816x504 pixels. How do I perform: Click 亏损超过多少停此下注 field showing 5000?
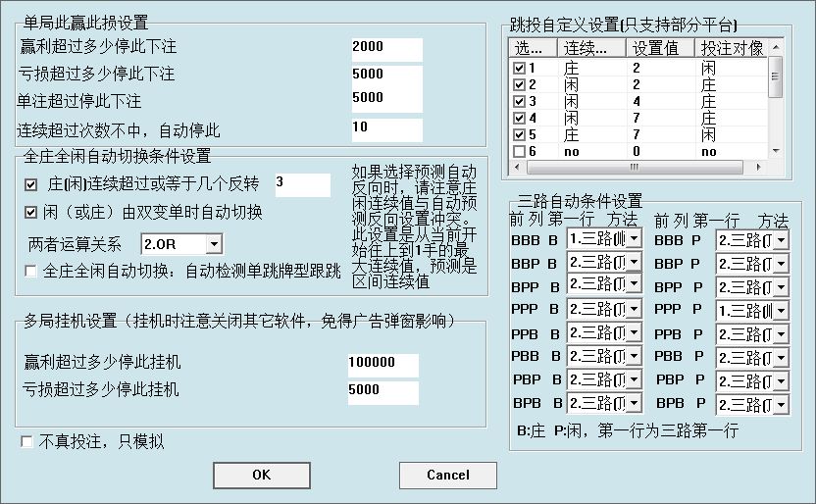[386, 76]
